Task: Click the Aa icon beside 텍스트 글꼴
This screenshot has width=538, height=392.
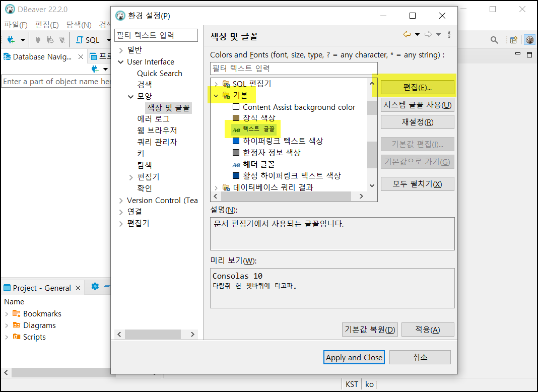Action: click(236, 130)
